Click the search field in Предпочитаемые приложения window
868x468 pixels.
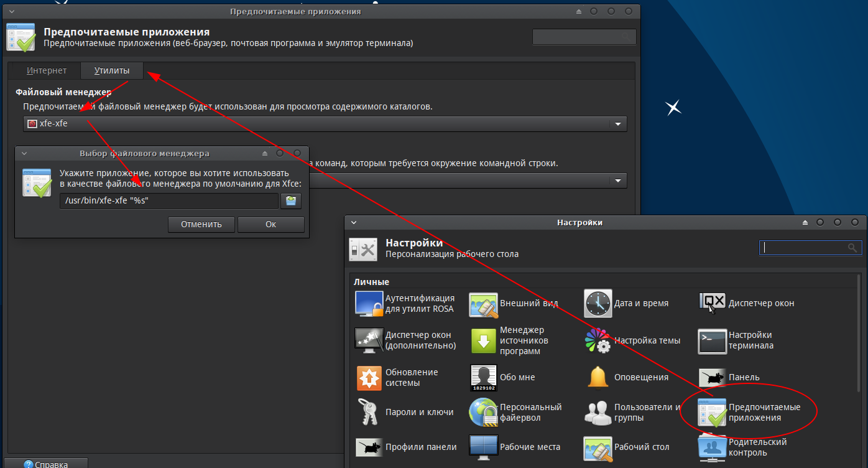point(584,37)
